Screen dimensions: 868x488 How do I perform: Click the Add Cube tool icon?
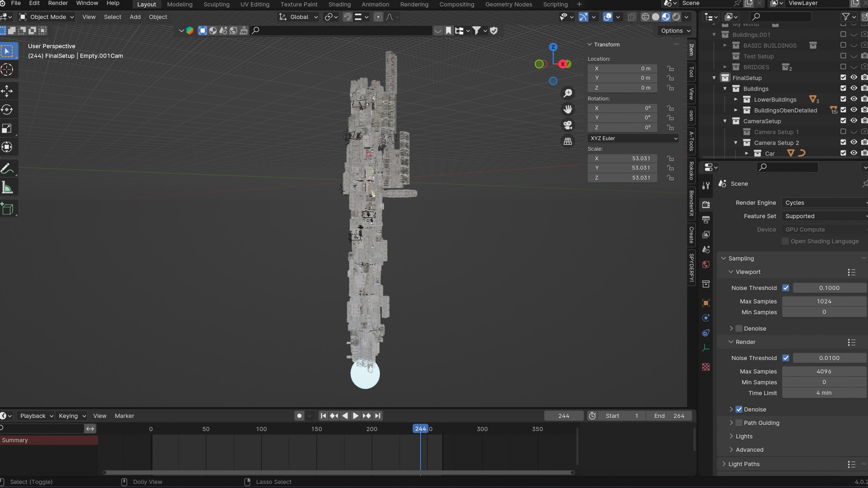click(7, 209)
